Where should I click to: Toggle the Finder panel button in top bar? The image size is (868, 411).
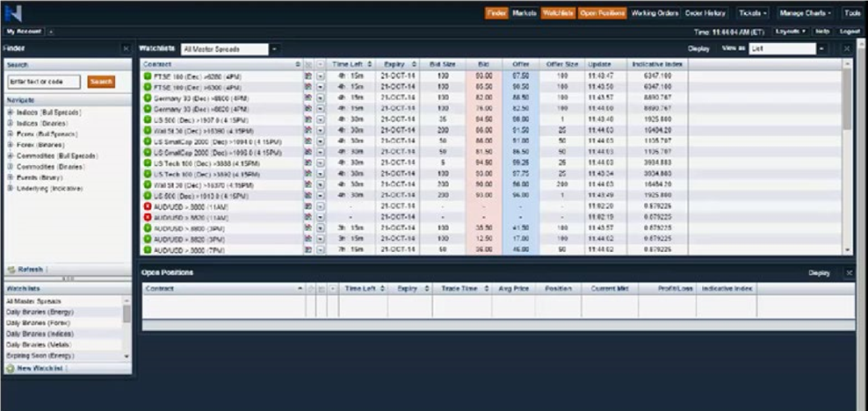point(496,12)
